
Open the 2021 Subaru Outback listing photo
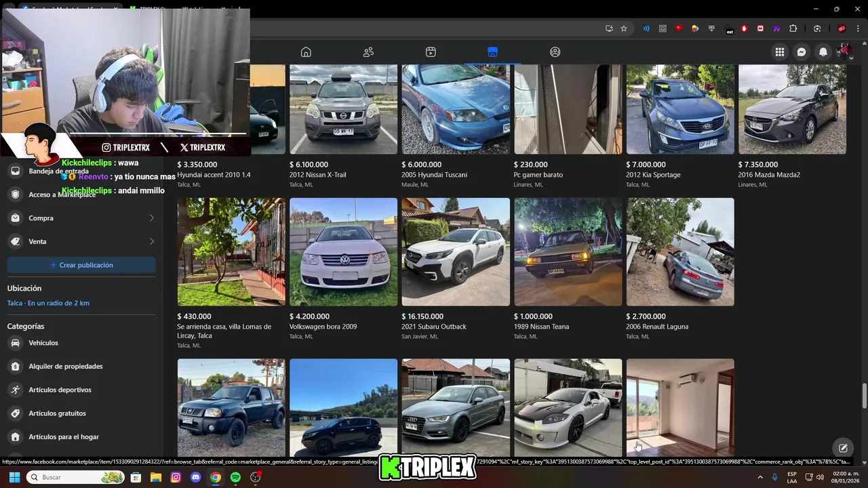pos(456,252)
